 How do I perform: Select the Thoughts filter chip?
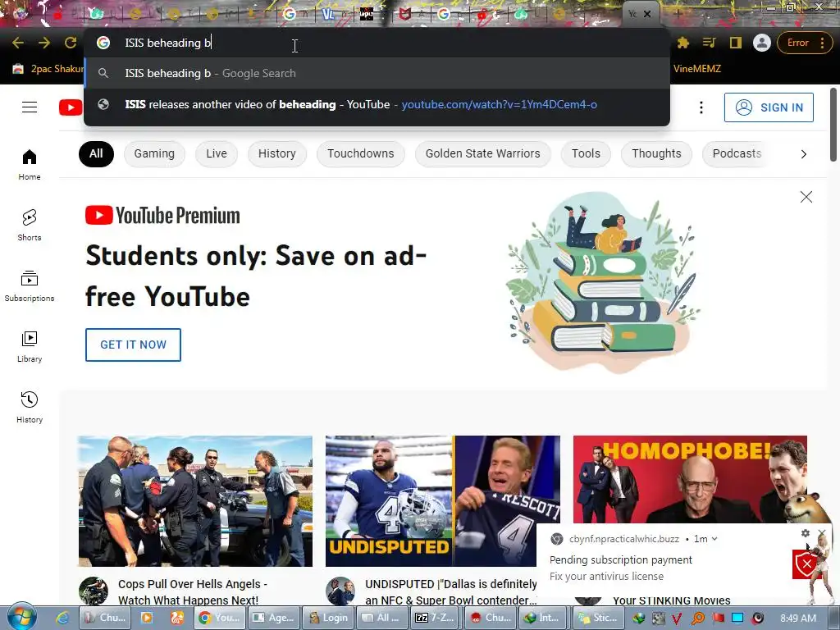tap(656, 153)
